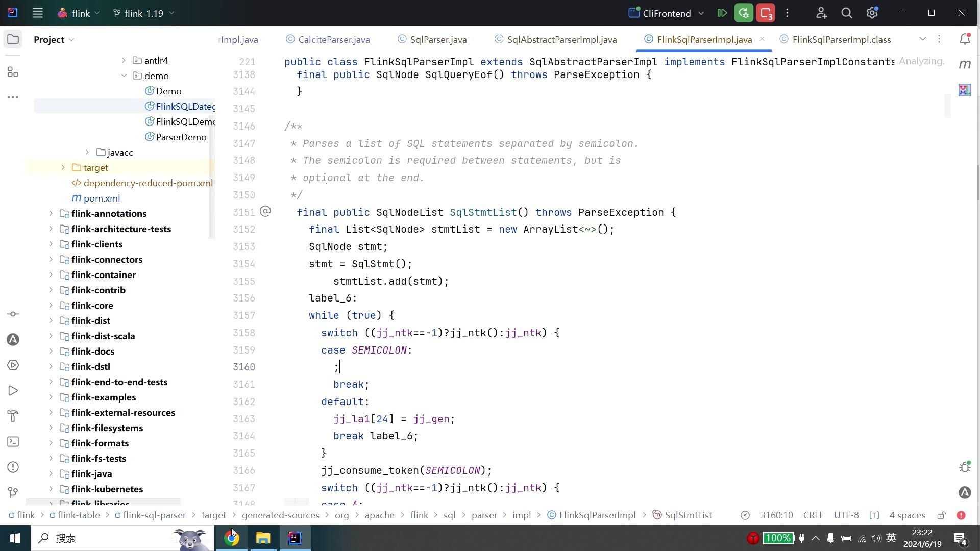
Task: Select flink-table in breadcrumb
Action: coord(75,515)
